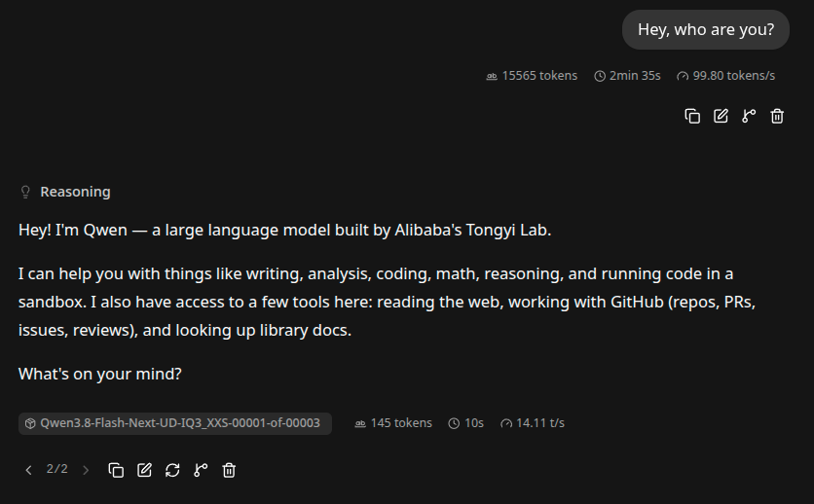Branch conversation from the user message
The width and height of the screenshot is (814, 504).
(x=749, y=116)
